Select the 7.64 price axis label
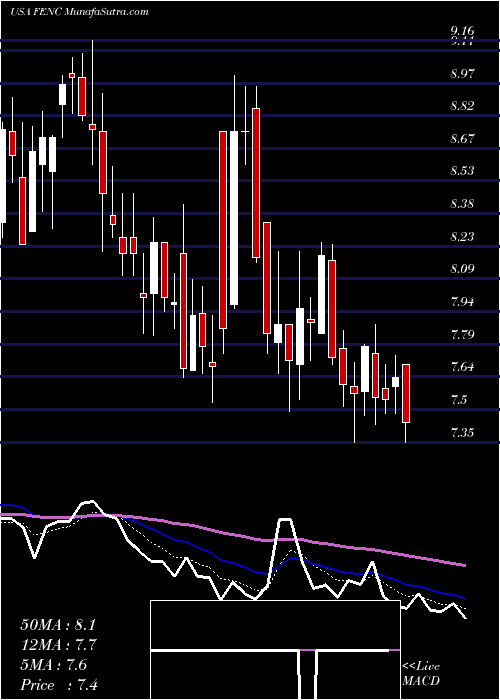The height and width of the screenshot is (700, 500). click(x=462, y=367)
